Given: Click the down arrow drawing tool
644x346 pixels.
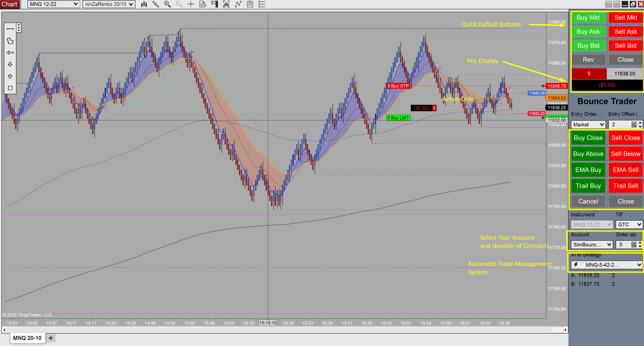Looking at the screenshot, I should click(x=10, y=64).
